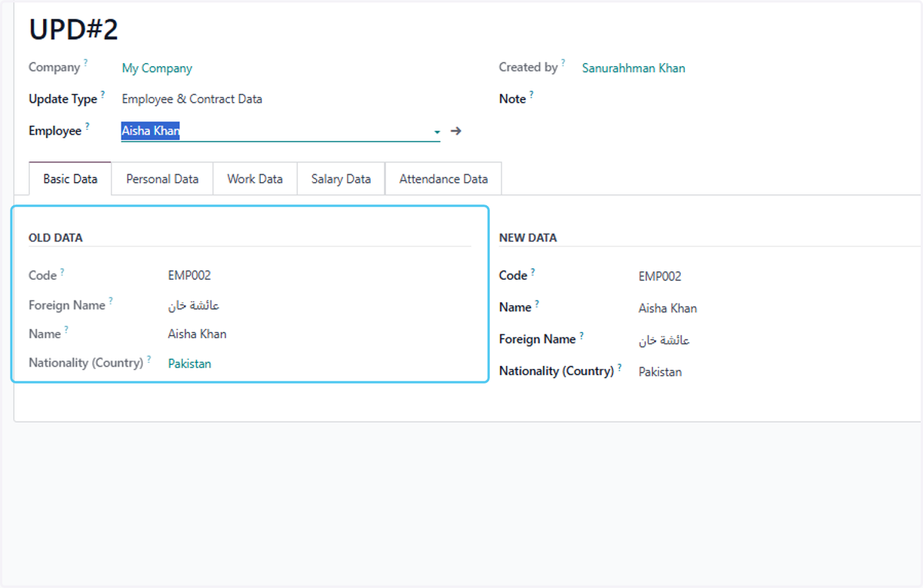Screen dimensions: 923x588
Task: Open the Attendance Data tab
Action: click(x=443, y=179)
